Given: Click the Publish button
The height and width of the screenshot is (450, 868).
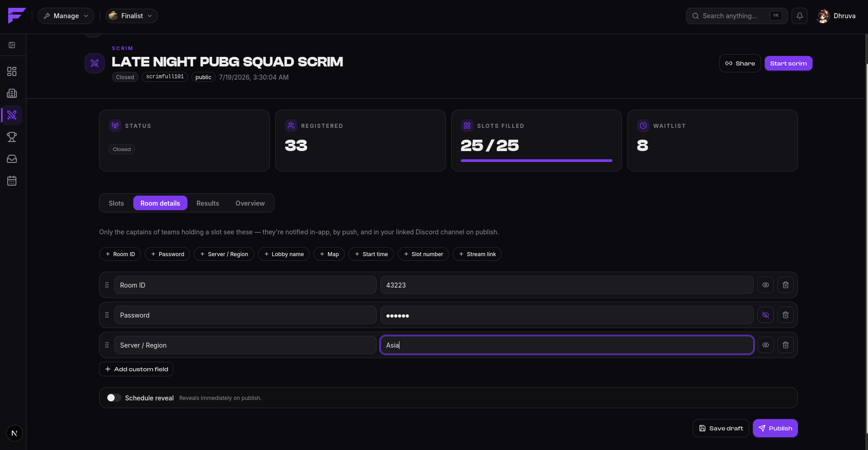Looking at the screenshot, I should [x=775, y=428].
